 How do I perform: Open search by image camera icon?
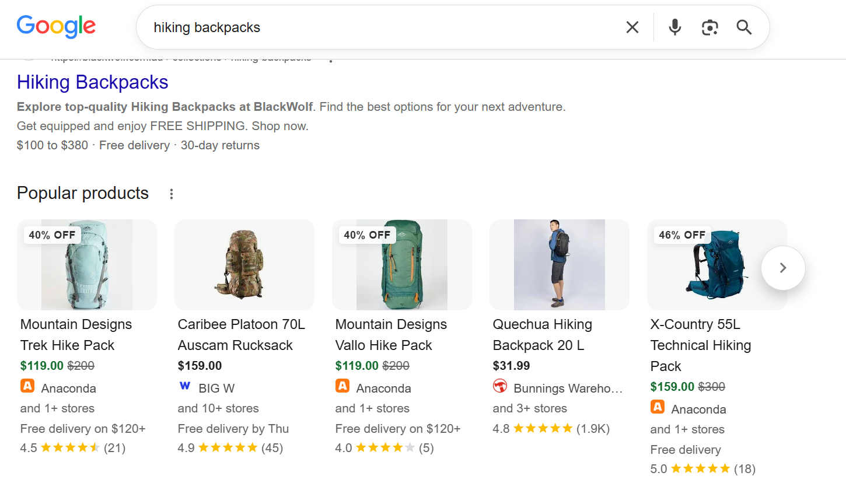coord(709,27)
